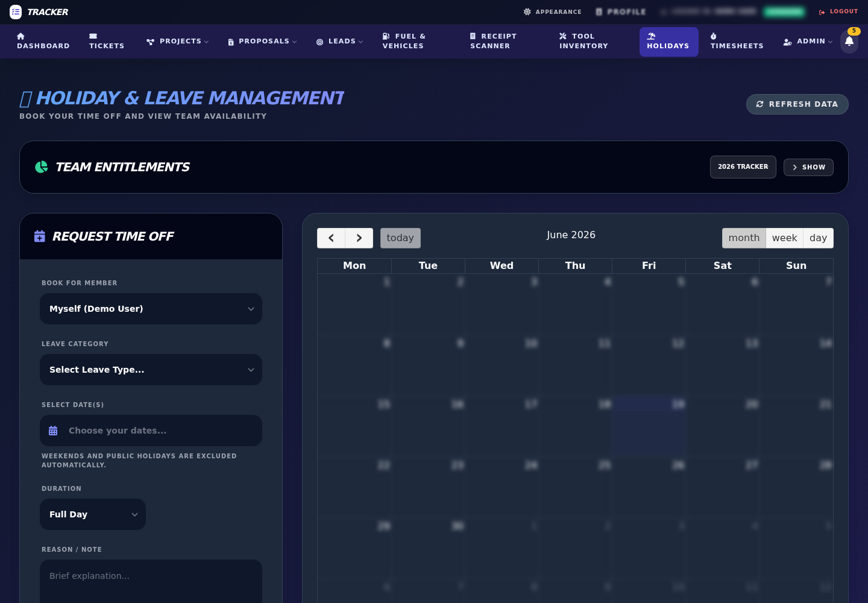The width and height of the screenshot is (868, 603).
Task: Click the Wed column header
Action: click(502, 266)
